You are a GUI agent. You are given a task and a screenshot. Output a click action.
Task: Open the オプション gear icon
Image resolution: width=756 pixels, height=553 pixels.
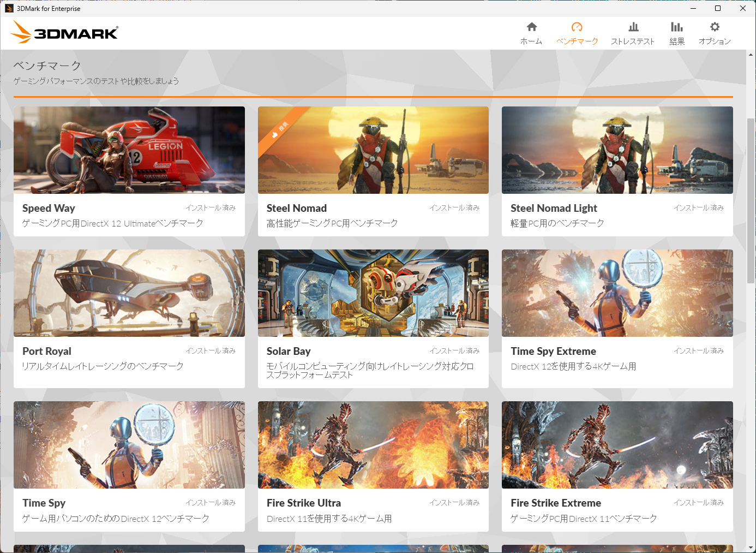tap(715, 27)
